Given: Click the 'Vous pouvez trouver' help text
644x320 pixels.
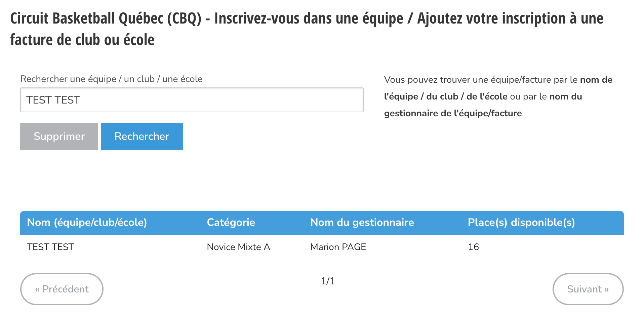Looking at the screenshot, I should point(481,80).
